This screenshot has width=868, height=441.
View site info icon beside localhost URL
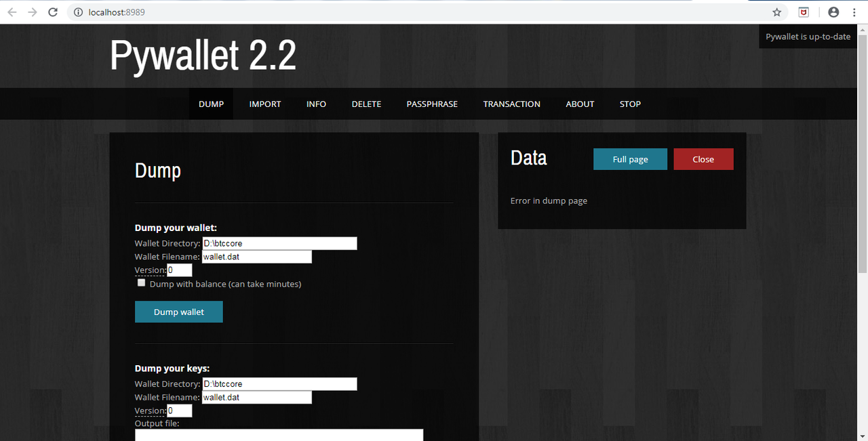click(x=78, y=12)
